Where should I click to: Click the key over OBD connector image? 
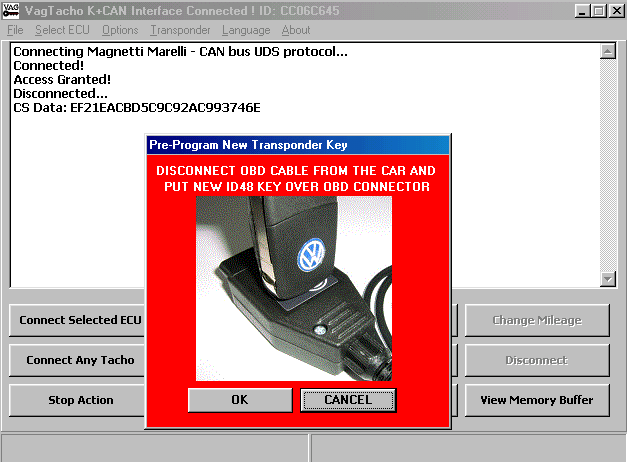click(x=294, y=288)
